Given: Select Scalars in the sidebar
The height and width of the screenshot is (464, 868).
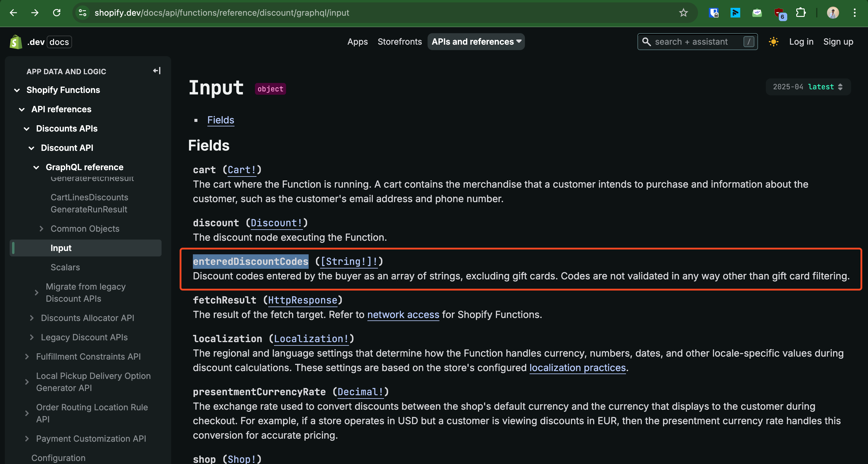Looking at the screenshot, I should pyautogui.click(x=65, y=267).
